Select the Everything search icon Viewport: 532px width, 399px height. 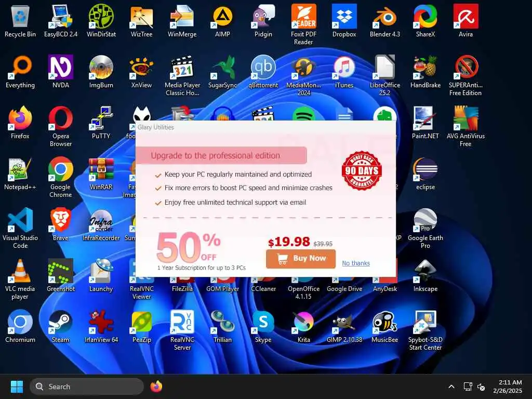20,72
